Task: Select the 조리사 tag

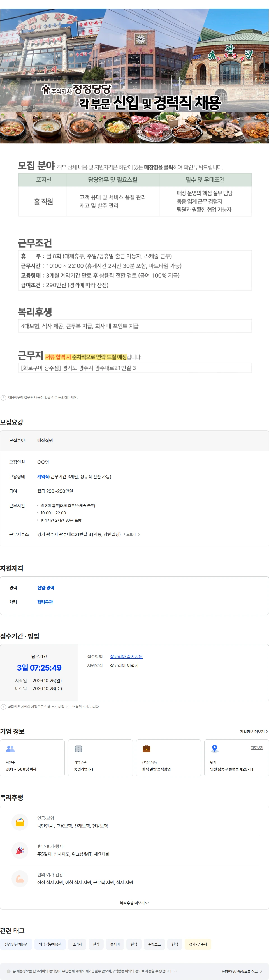Action: [x=77, y=944]
